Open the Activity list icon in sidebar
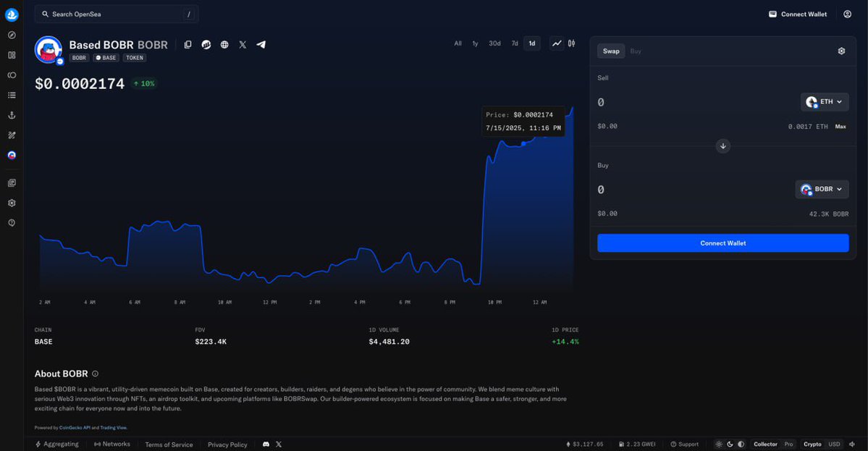This screenshot has width=868, height=451. (x=12, y=95)
